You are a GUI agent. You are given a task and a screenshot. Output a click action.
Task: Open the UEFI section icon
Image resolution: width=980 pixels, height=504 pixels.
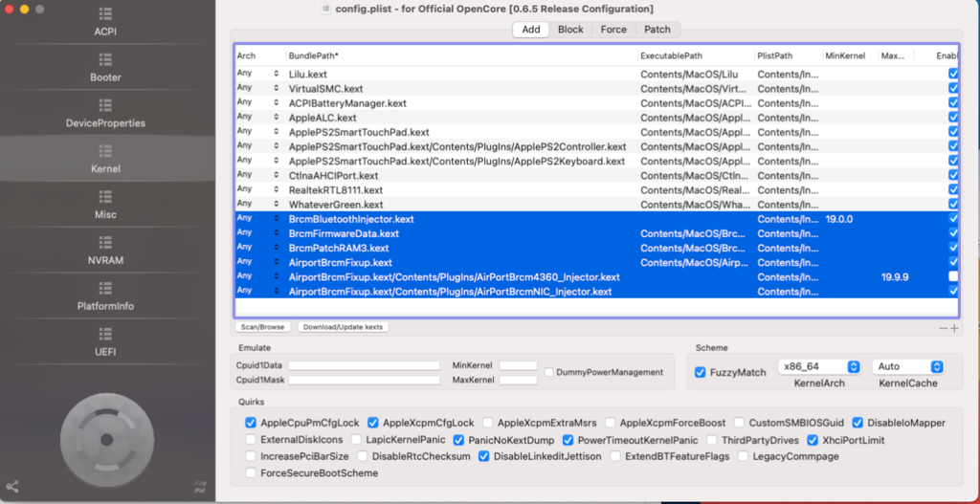click(105, 335)
